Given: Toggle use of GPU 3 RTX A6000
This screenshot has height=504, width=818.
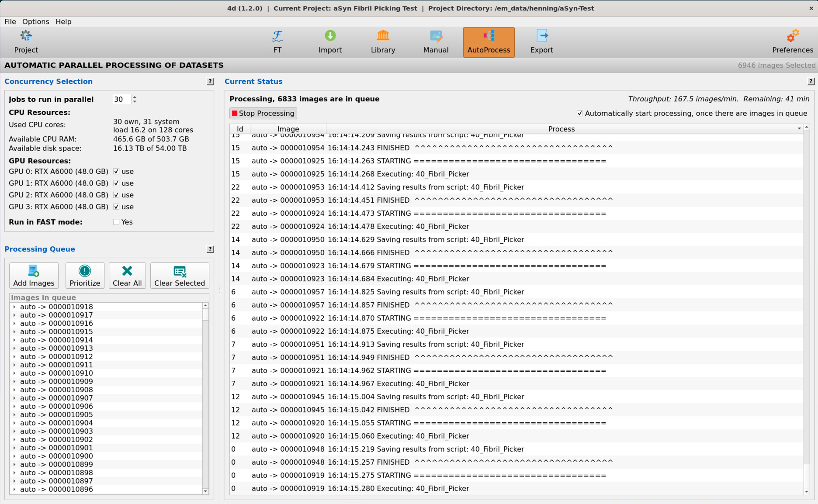Looking at the screenshot, I should coord(116,207).
